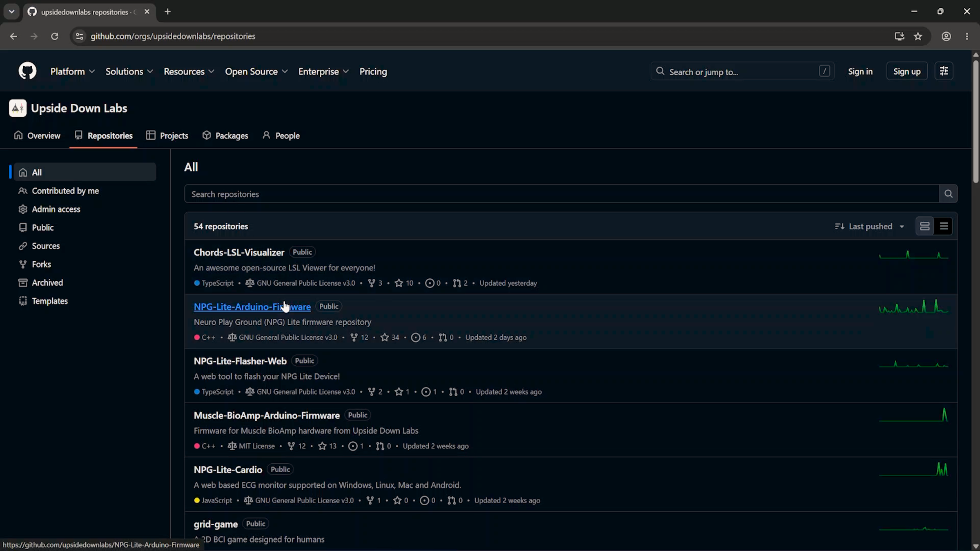This screenshot has height=551, width=980.
Task: Click fork count of Chords-LSL-Visualizer
Action: [x=375, y=283]
